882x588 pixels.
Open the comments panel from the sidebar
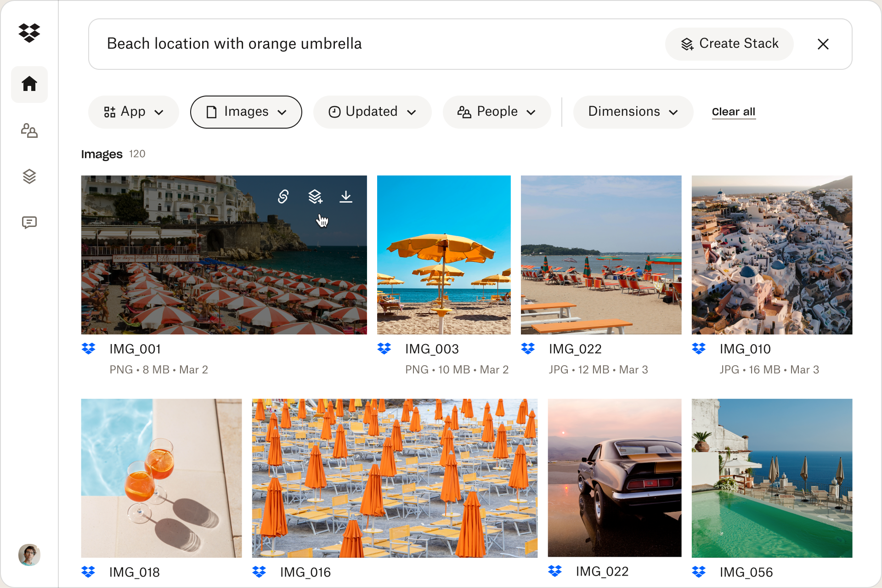pos(29,223)
